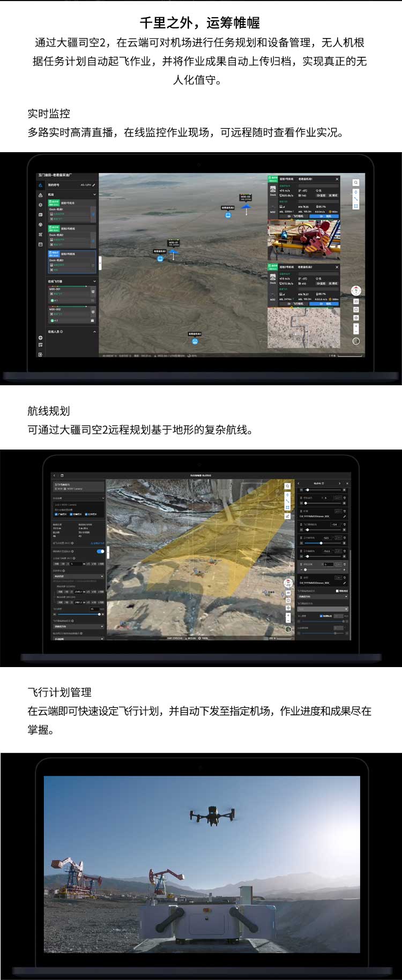Open the bottom dropdown in the route settings left panel
402x980 pixels.
click(x=78, y=639)
